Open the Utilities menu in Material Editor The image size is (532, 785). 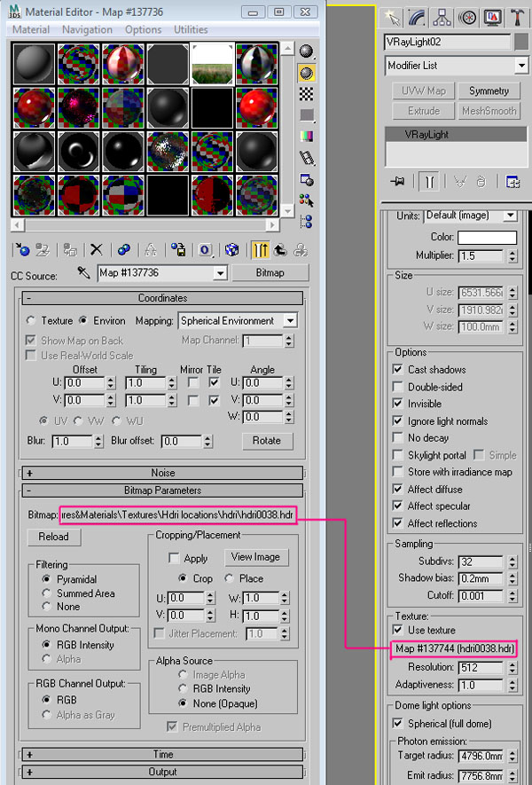pos(191,29)
